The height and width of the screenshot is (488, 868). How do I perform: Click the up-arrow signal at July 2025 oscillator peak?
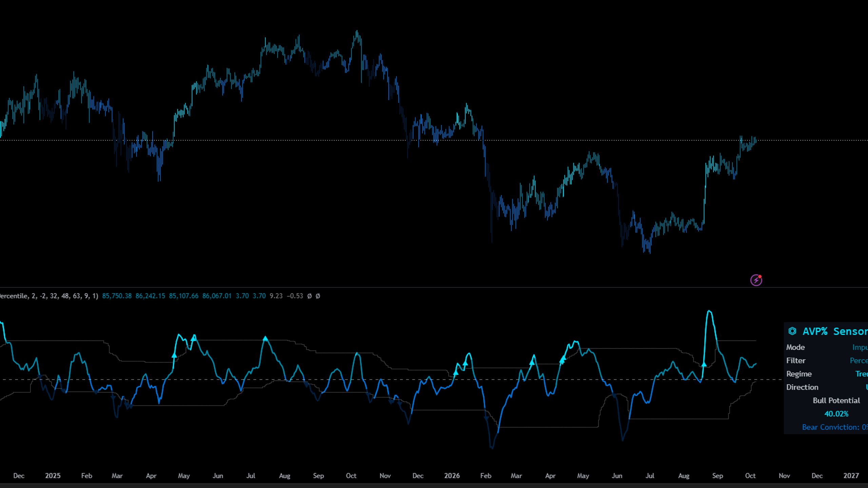click(265, 338)
